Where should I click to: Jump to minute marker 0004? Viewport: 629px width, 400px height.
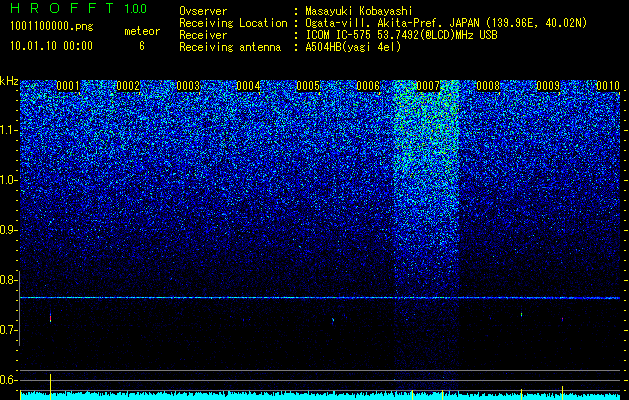pyautogui.click(x=248, y=86)
